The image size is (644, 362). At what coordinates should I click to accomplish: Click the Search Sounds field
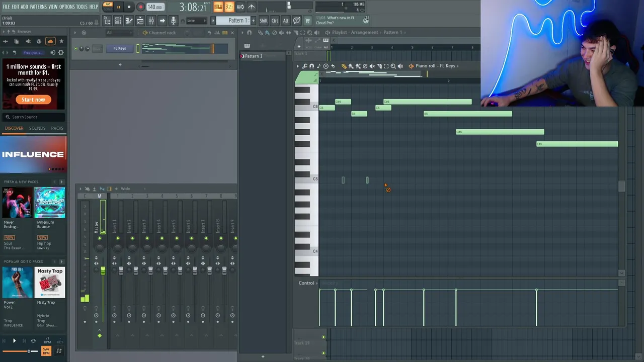click(x=33, y=117)
